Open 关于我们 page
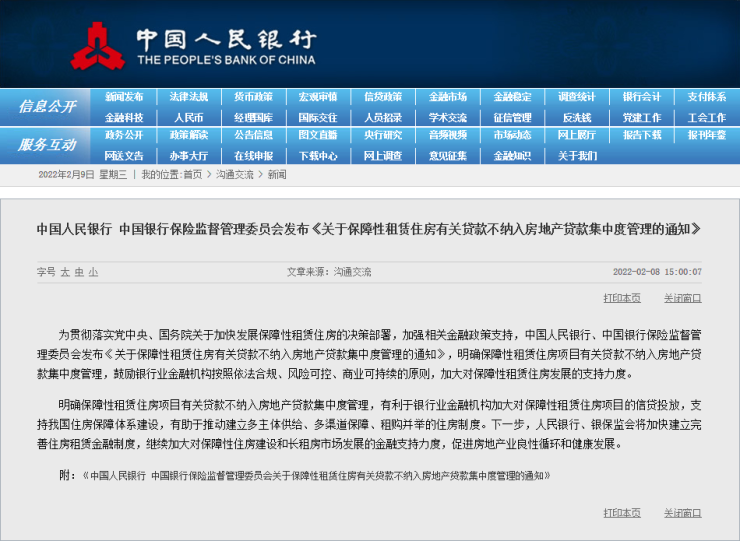Viewport: 740px width, 541px height. pos(577,155)
